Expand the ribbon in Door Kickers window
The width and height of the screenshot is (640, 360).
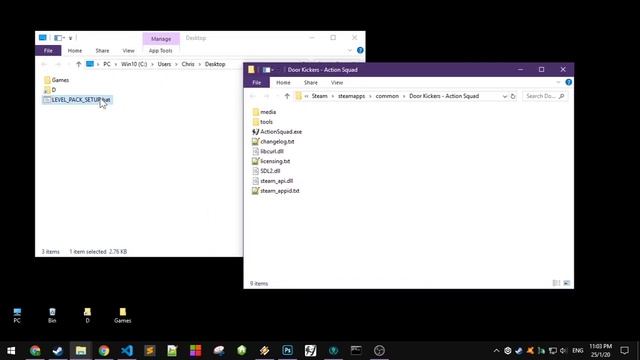coord(558,82)
